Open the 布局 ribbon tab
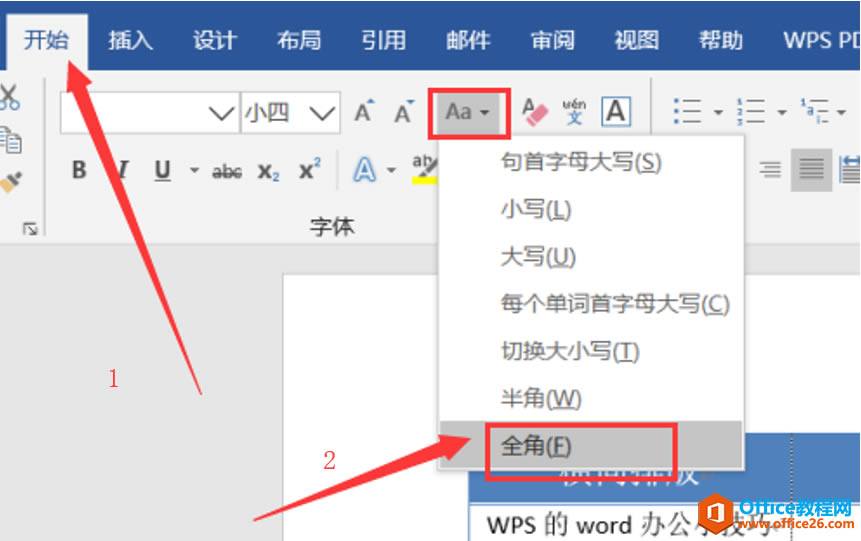This screenshot has height=541, width=861. 299,40
